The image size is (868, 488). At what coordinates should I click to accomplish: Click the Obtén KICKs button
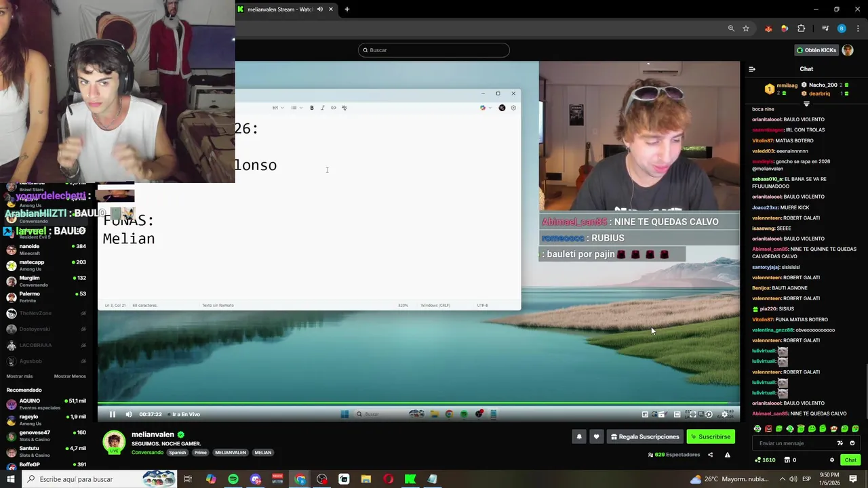[816, 50]
